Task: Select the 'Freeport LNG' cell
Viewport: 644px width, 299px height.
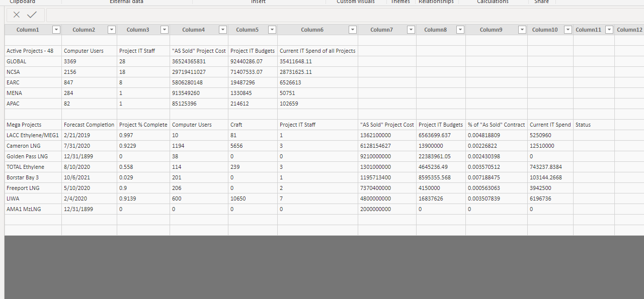Action: 33,188
